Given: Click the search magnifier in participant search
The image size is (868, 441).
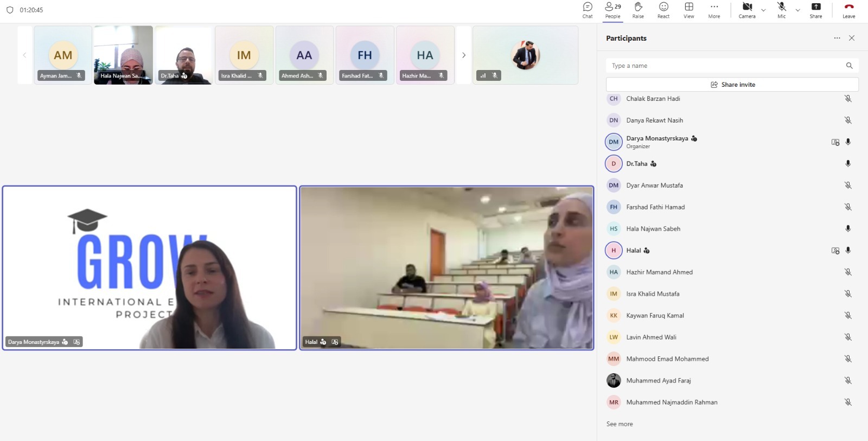Looking at the screenshot, I should [x=849, y=66].
